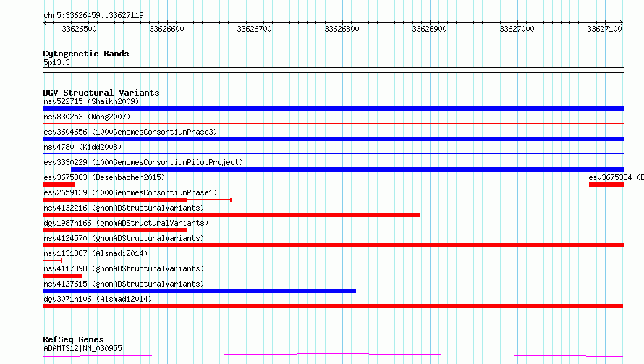Select the short red bar under esv3675383

click(x=59, y=185)
